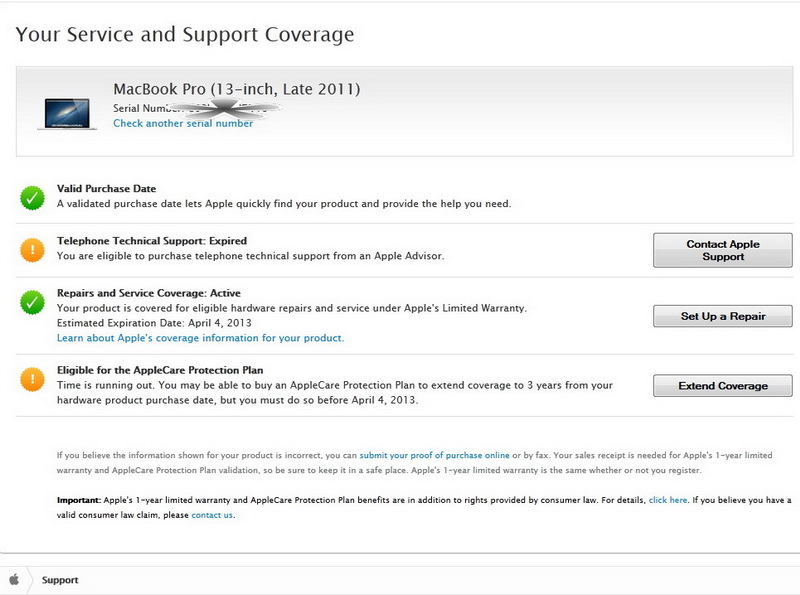Click the Important: notice label
The image size is (800, 595).
pyautogui.click(x=79, y=500)
